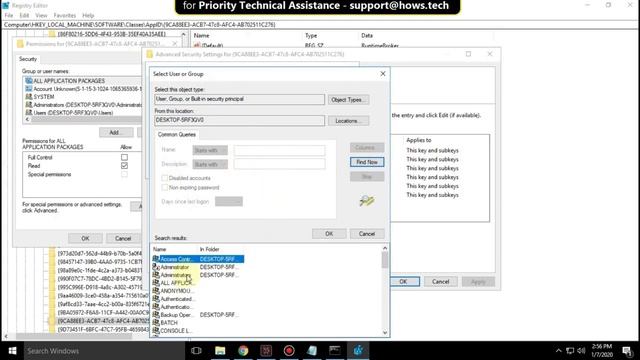Click Special permissions Allow checkbox
Viewport: 640px width, 360px height.
click(124, 174)
